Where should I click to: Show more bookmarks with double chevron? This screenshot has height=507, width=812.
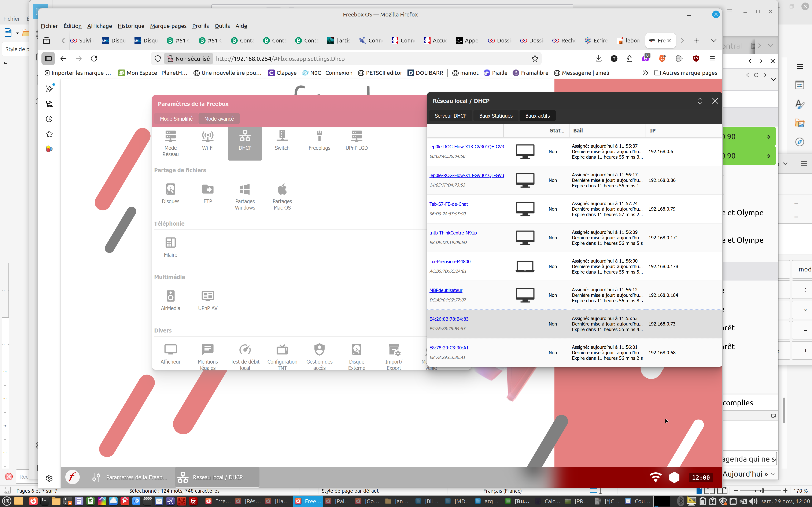click(x=645, y=73)
